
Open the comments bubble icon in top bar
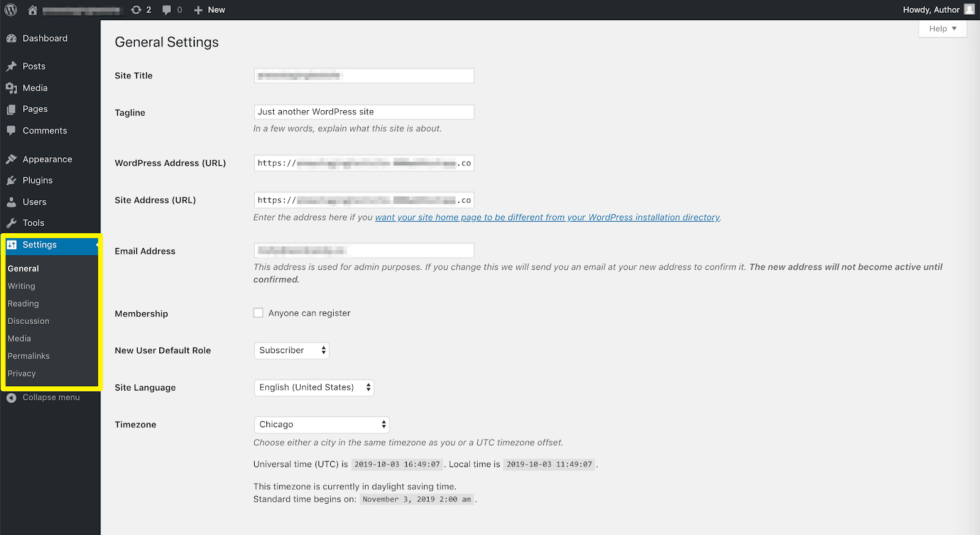point(167,10)
